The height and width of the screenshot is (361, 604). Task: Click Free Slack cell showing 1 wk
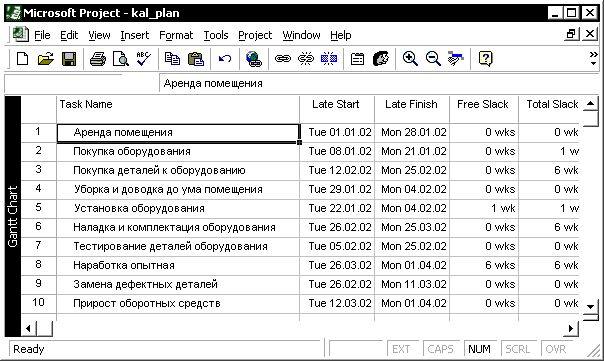coord(484,208)
